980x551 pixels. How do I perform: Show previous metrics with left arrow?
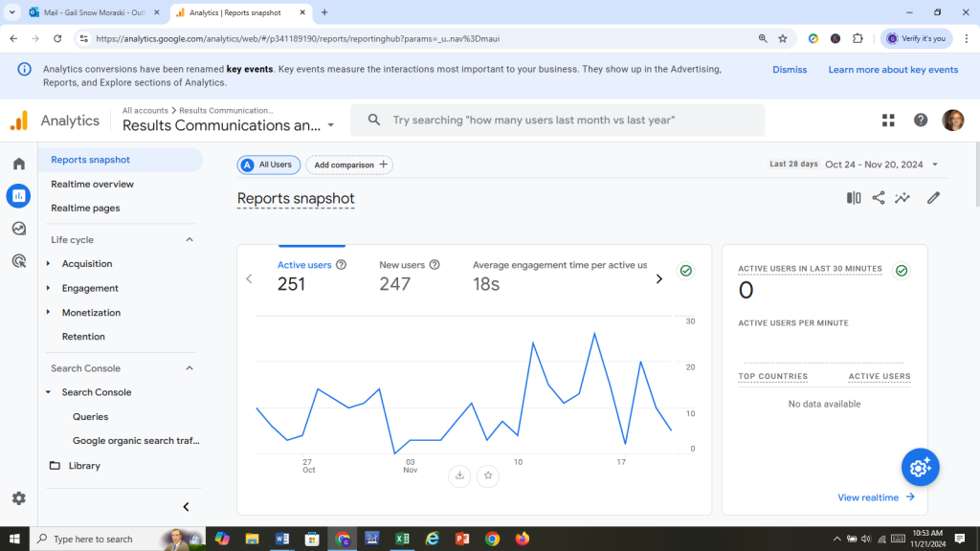click(249, 278)
